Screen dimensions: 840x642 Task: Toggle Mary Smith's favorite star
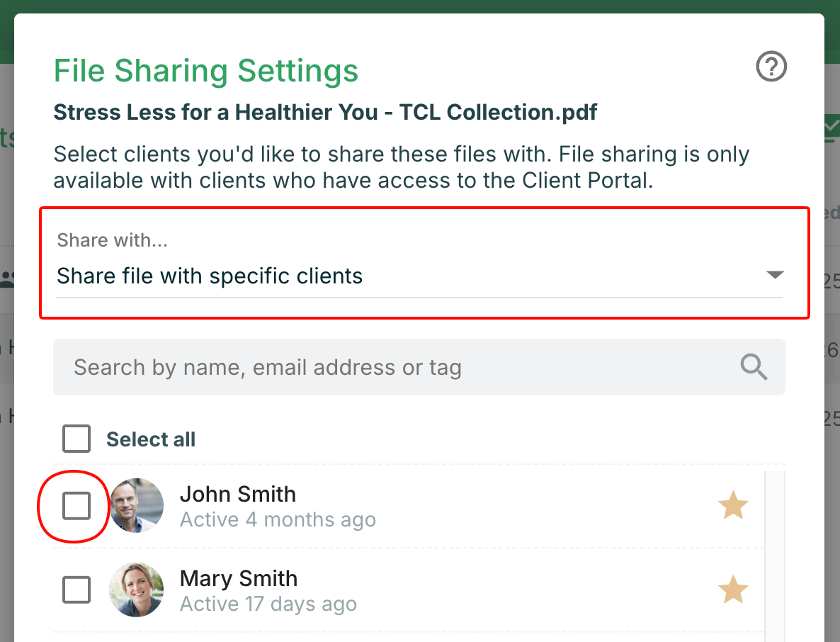pyautogui.click(x=732, y=590)
